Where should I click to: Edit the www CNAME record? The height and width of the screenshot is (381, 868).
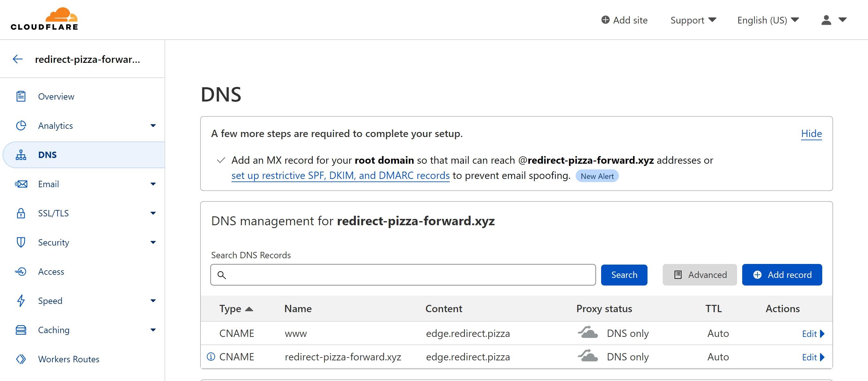tap(812, 333)
